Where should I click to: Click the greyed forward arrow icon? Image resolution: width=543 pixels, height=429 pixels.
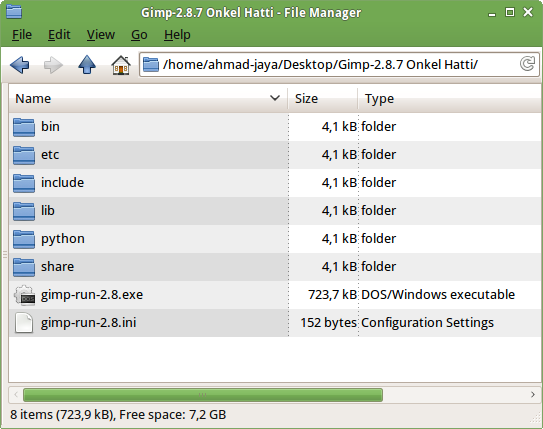[x=53, y=65]
